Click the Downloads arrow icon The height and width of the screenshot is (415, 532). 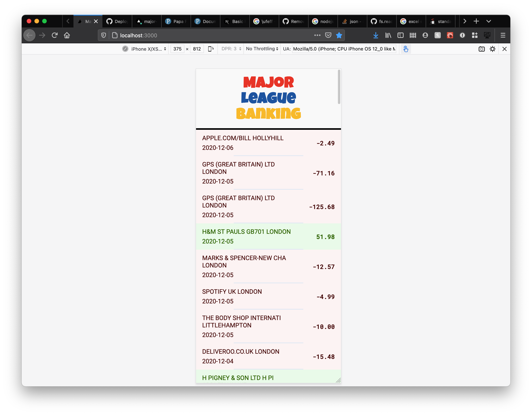376,35
